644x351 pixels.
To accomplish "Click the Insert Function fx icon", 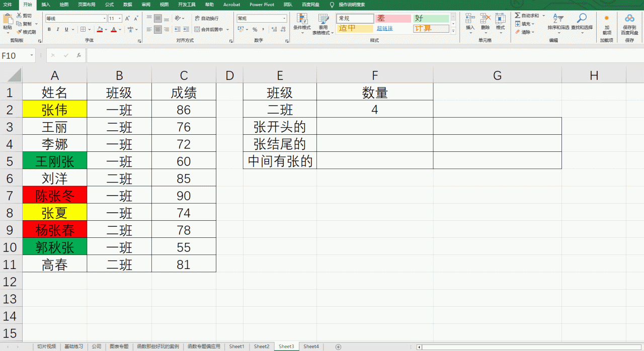I will pyautogui.click(x=79, y=55).
